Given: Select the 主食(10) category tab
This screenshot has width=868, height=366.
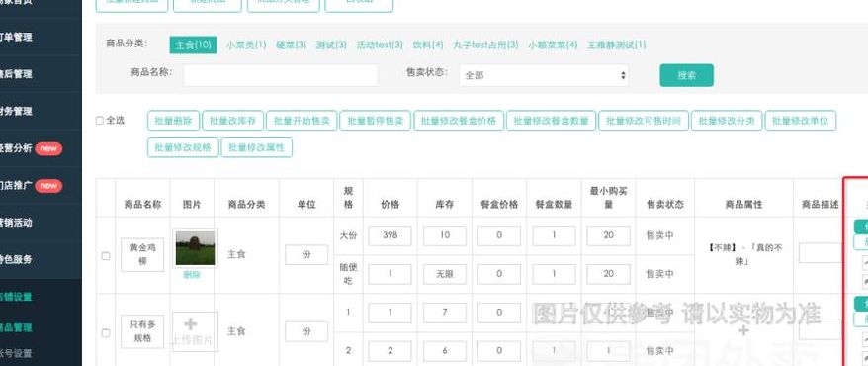Looking at the screenshot, I should coord(193,45).
